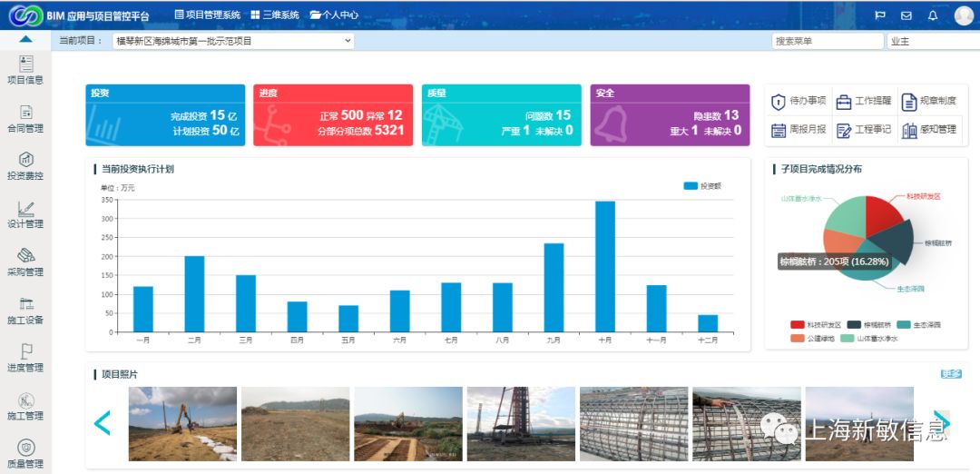Screen dimensions: 980x474
Task: Switch to 三维系统 in top menu
Action: click(274, 15)
